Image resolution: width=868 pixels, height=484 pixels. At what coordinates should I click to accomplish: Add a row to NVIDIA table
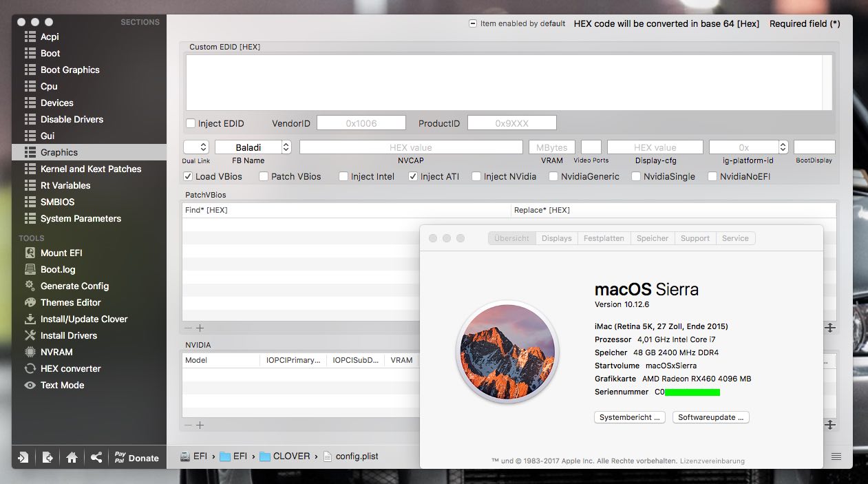(200, 425)
